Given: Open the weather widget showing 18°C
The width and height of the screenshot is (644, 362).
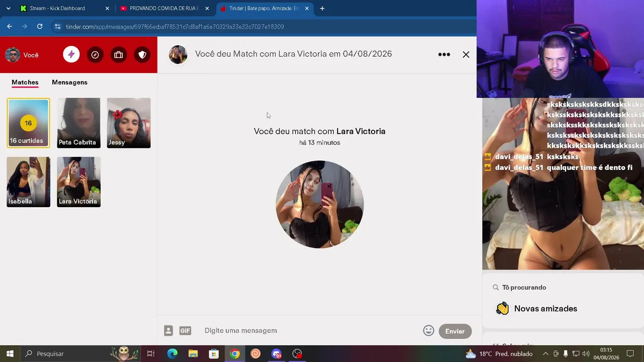Looking at the screenshot, I should (x=499, y=353).
